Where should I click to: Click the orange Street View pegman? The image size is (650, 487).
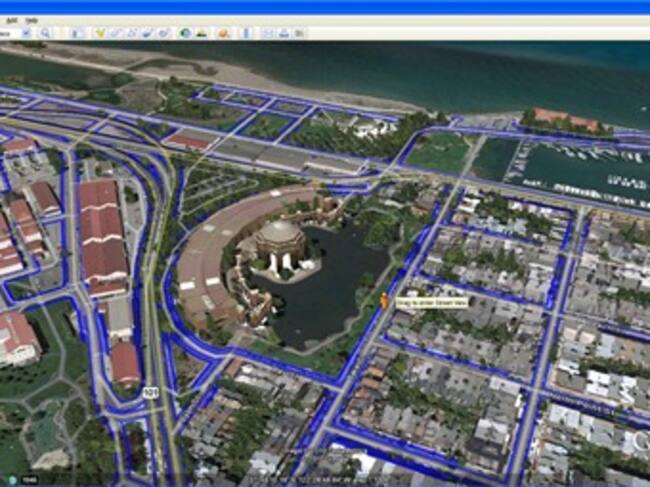384,299
